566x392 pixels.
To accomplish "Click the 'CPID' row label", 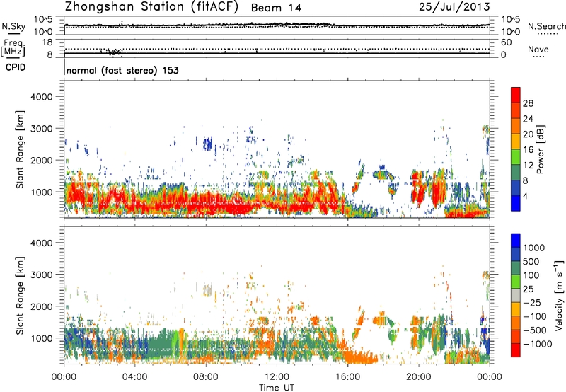I will pos(16,67).
